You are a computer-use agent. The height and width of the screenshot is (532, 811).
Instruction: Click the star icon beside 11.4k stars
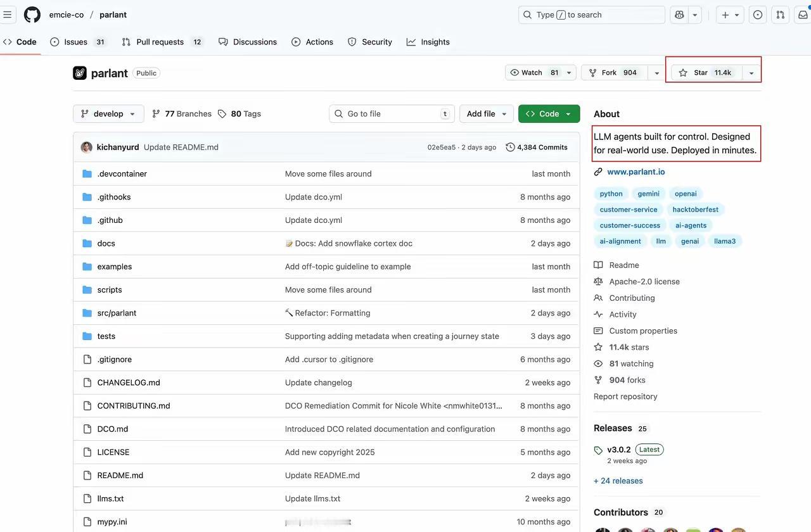pyautogui.click(x=598, y=347)
